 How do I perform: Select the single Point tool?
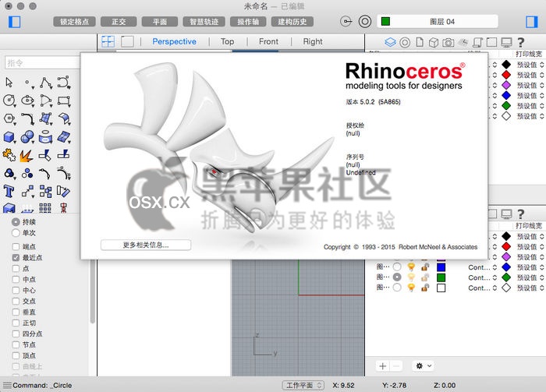coord(27,83)
